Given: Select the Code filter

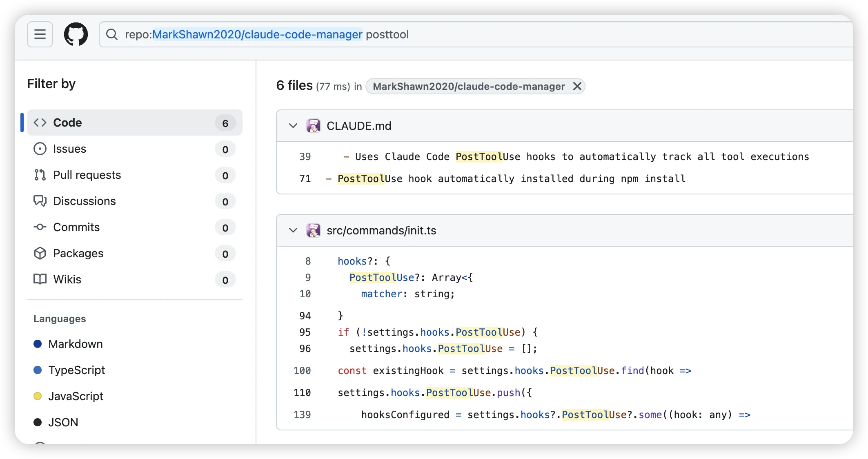Looking at the screenshot, I should click(135, 123).
